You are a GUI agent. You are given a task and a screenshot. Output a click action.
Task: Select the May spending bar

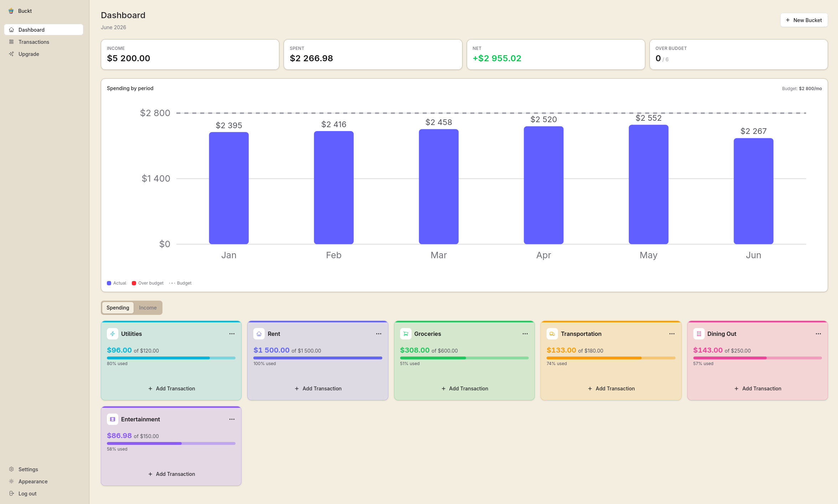click(648, 185)
